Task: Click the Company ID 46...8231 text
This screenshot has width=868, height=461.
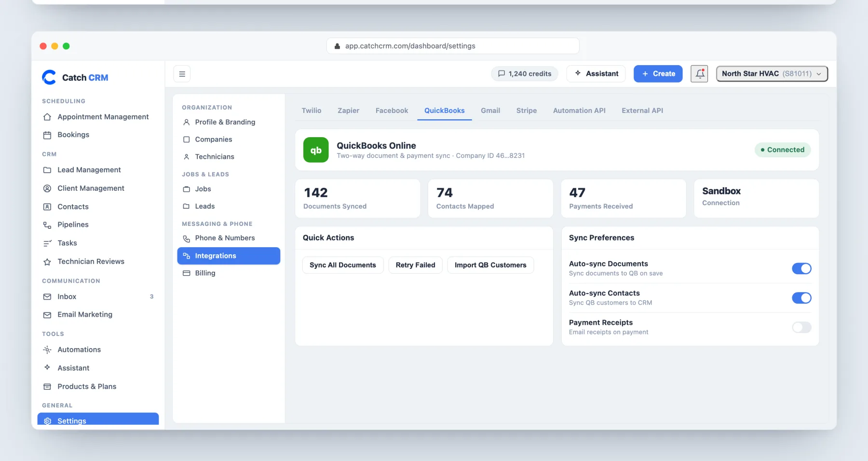Action: click(x=490, y=156)
